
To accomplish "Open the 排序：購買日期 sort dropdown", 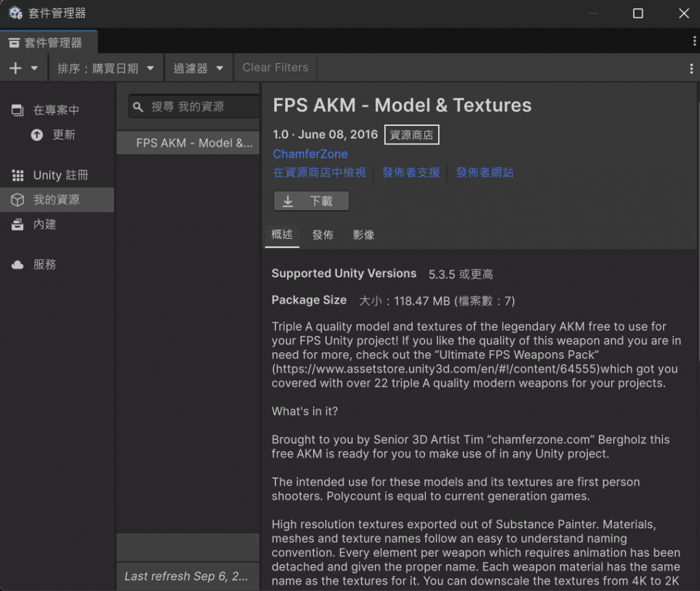I will [x=106, y=68].
